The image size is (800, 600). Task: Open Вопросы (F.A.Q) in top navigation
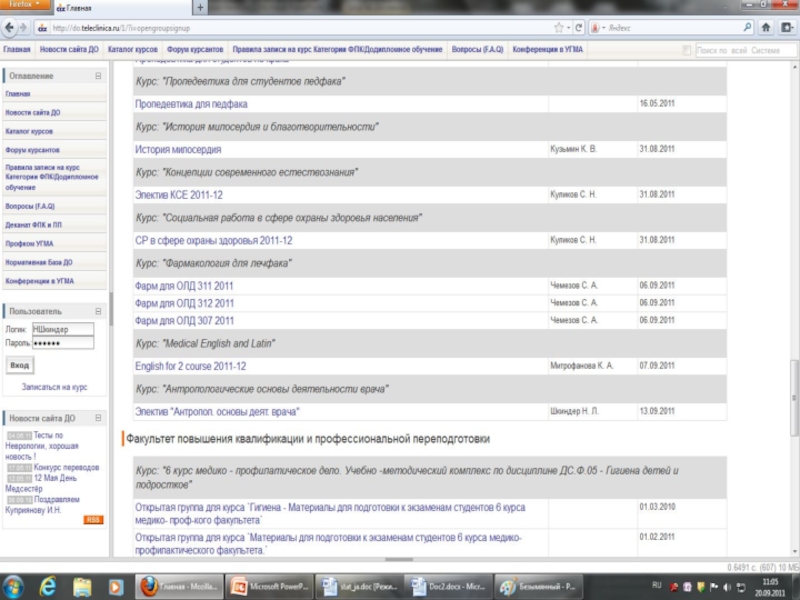(x=477, y=49)
